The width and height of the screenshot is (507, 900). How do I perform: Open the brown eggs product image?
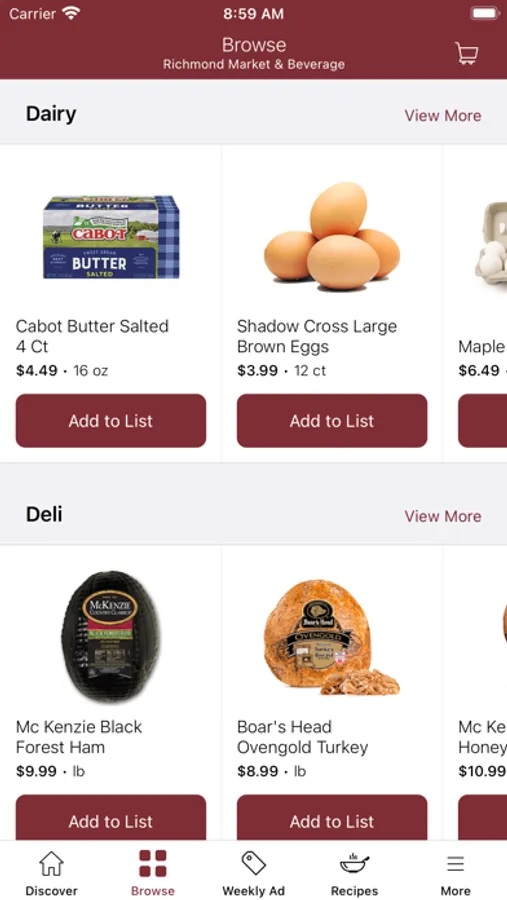[332, 236]
